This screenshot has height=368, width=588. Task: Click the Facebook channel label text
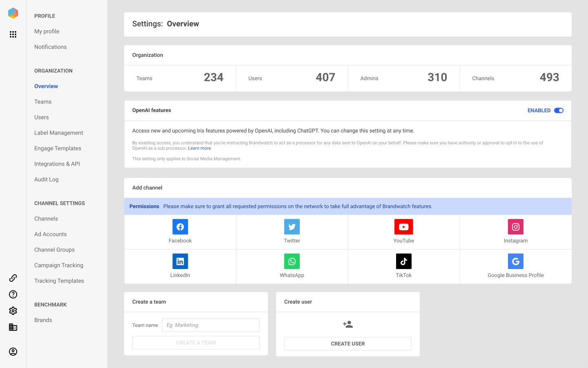click(x=180, y=241)
